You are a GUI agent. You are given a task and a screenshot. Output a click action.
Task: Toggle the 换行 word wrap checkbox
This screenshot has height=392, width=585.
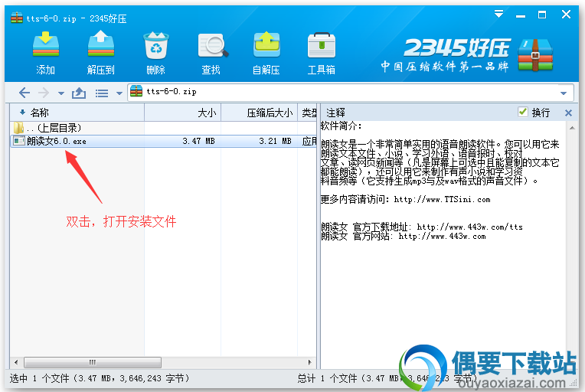click(523, 112)
